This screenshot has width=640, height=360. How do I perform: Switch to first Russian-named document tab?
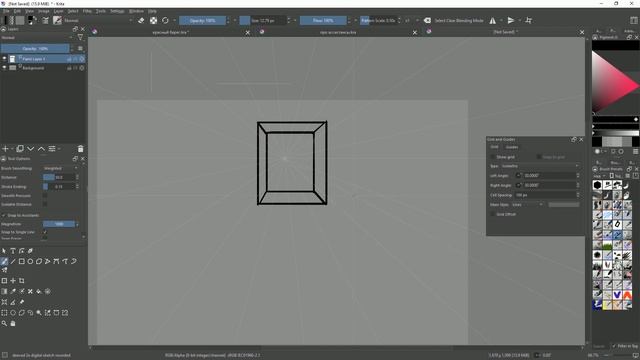[170, 32]
